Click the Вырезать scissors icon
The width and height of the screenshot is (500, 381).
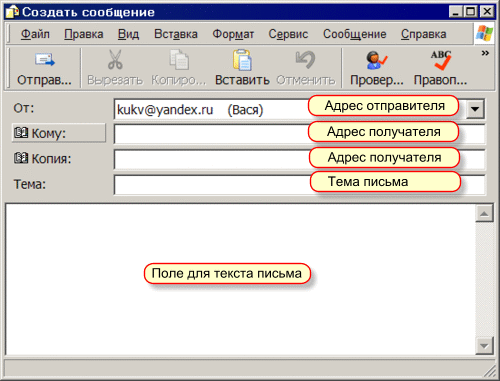115,60
